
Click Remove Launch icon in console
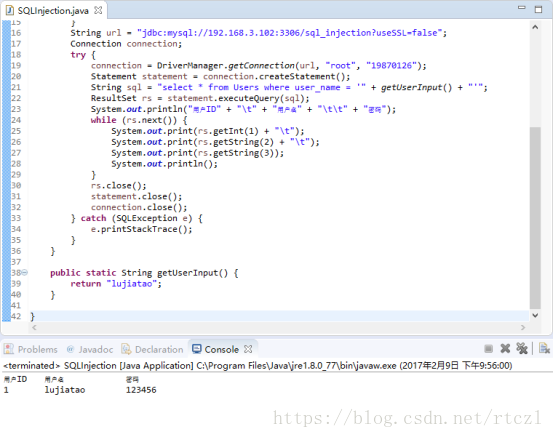[505, 349]
